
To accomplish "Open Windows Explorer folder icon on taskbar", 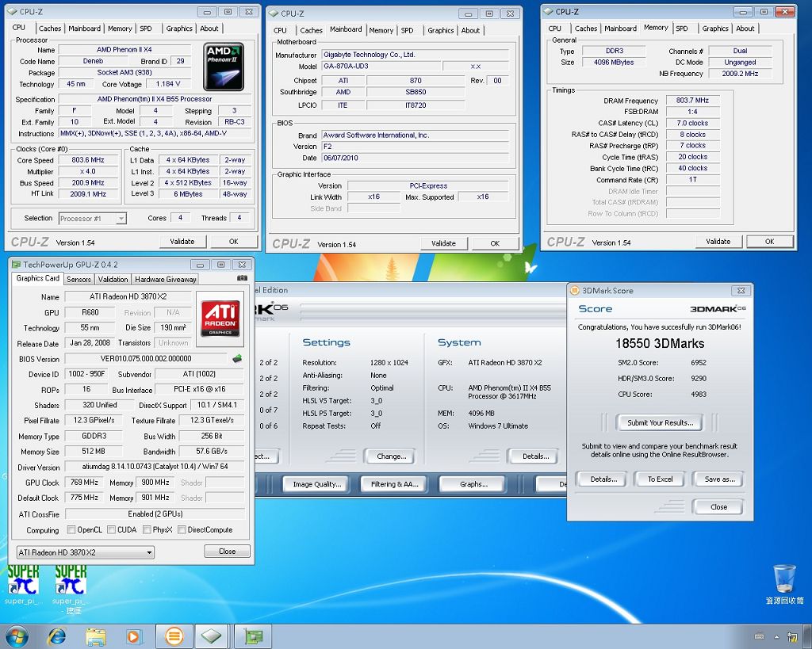I will [x=96, y=636].
